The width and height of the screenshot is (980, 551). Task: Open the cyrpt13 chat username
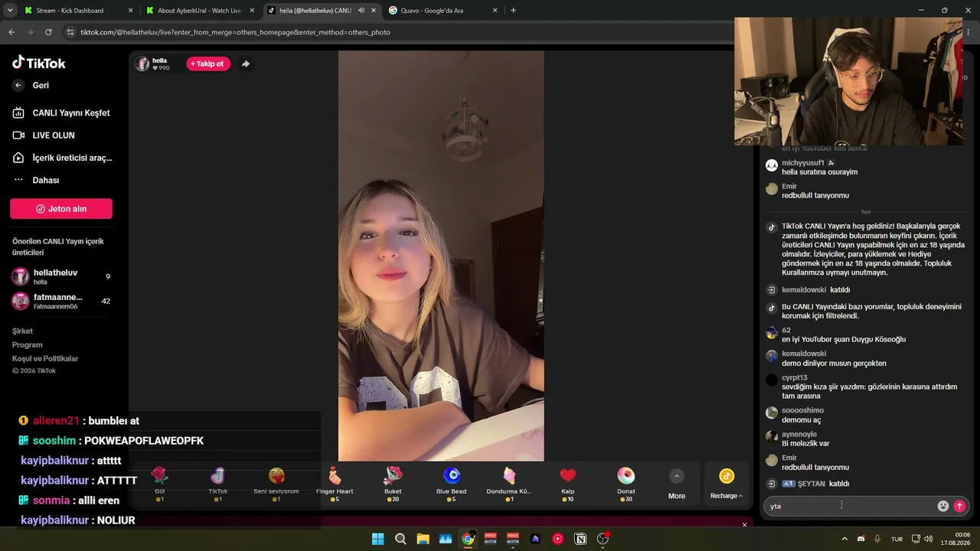[795, 377]
